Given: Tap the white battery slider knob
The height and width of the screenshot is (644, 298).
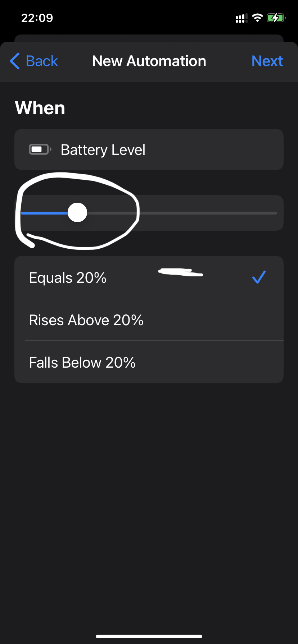Looking at the screenshot, I should click(77, 213).
